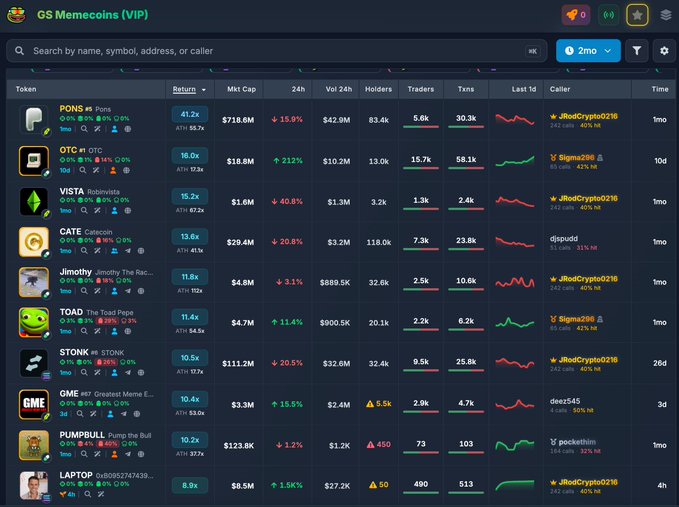679x507 pixels.
Task: Open the stacked layers icon
Action: coord(666,15)
